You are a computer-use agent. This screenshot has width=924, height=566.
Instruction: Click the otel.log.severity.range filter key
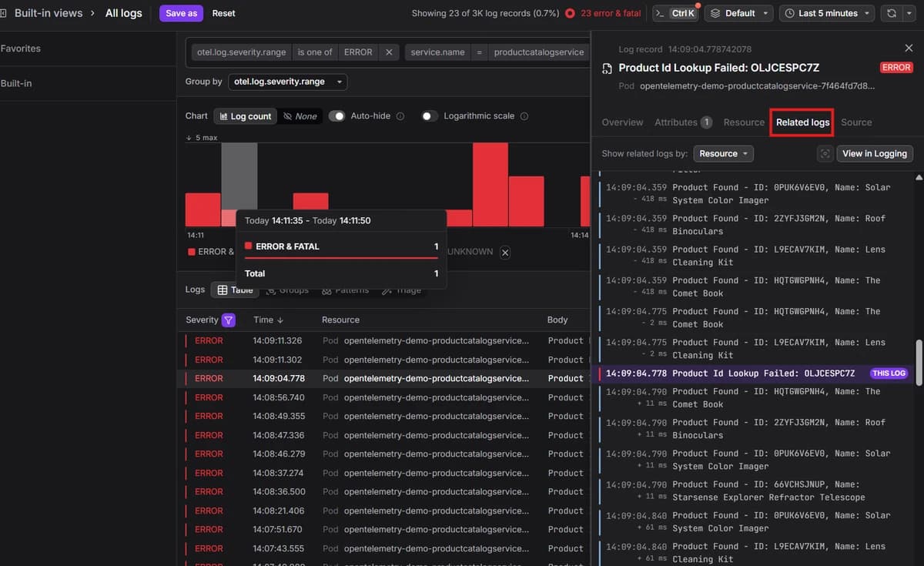[242, 52]
